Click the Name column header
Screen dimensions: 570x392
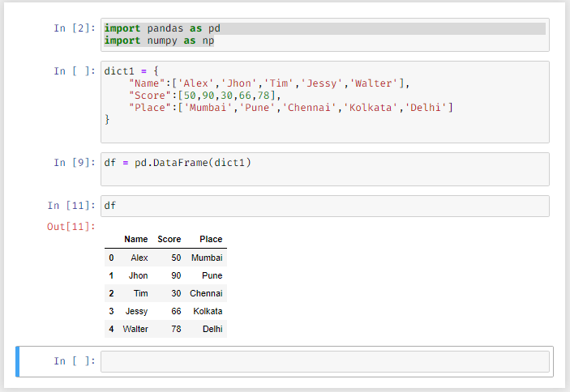(136, 239)
